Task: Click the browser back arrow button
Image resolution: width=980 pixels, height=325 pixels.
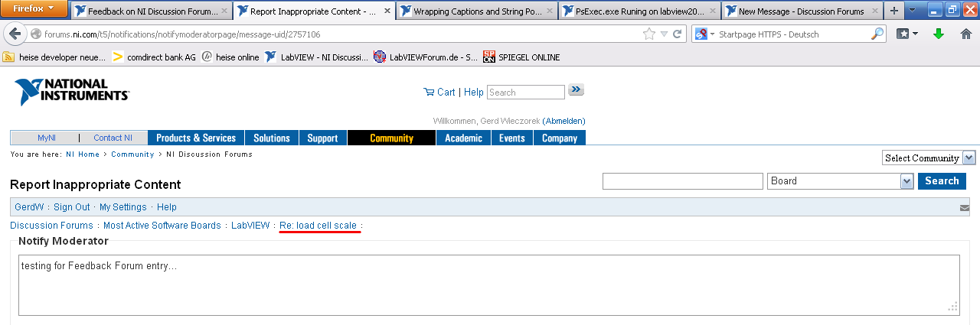Action: 15,34
